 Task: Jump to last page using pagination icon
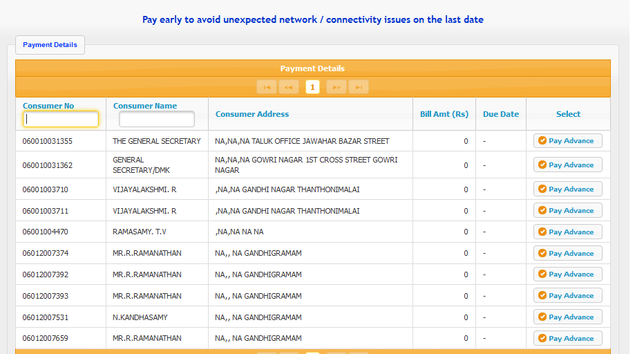[358, 87]
